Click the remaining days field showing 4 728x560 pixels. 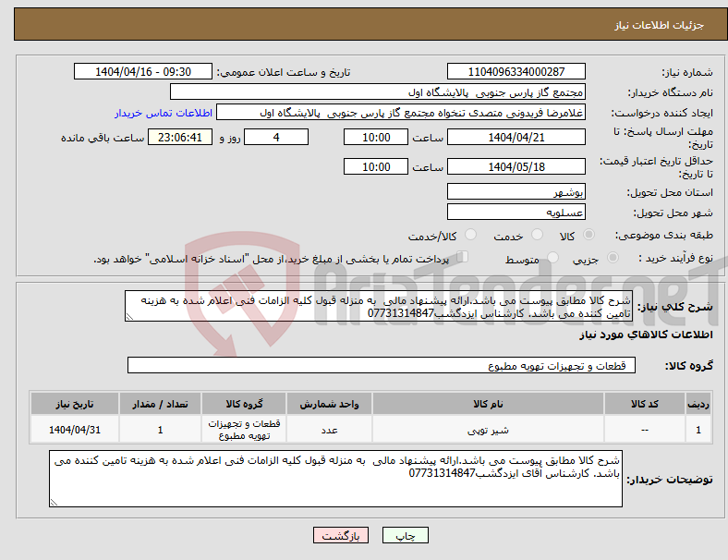[276, 138]
